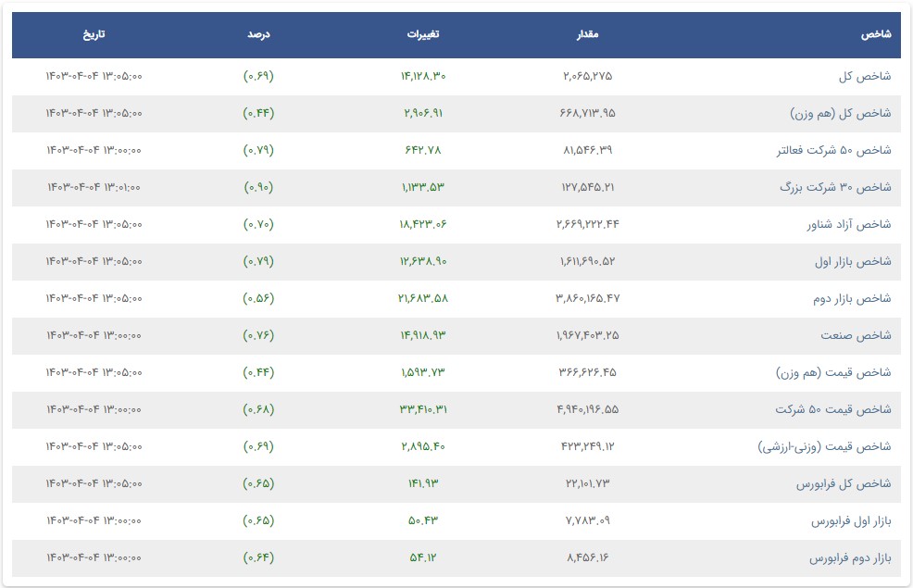The height and width of the screenshot is (588, 913).
Task: Sort by the مقدار column header
Action: click(587, 34)
